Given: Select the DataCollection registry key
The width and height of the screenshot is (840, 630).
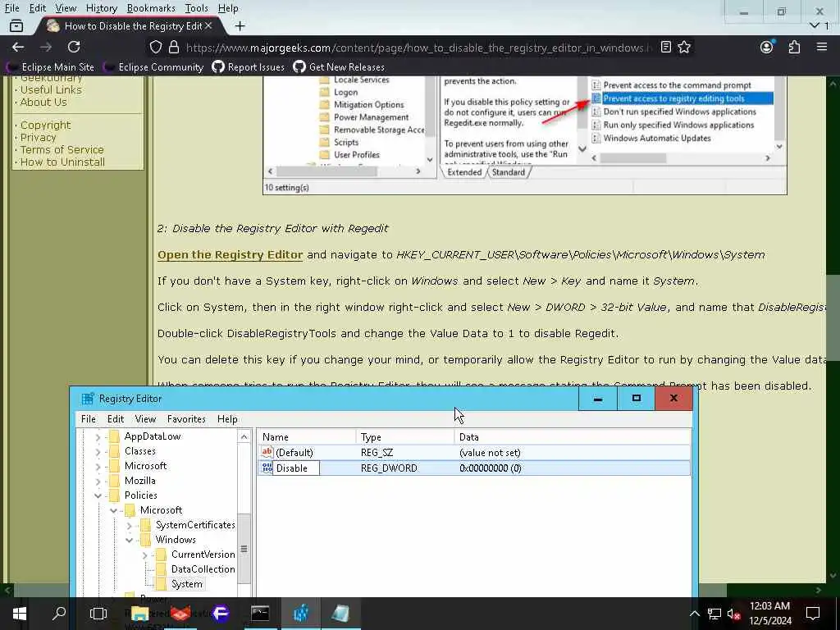Looking at the screenshot, I should coord(203,569).
